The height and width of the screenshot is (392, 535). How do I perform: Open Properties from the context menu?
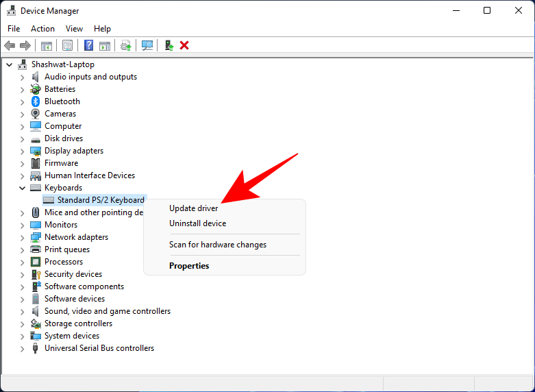click(x=189, y=266)
